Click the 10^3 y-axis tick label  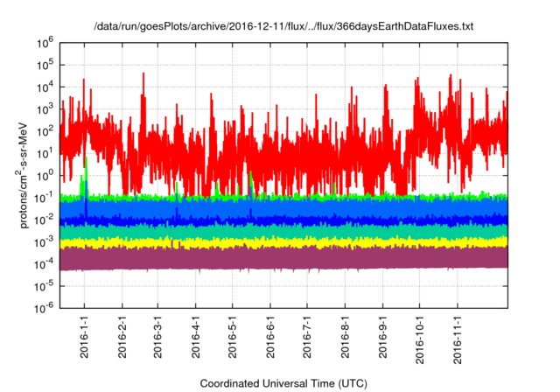click(x=45, y=109)
